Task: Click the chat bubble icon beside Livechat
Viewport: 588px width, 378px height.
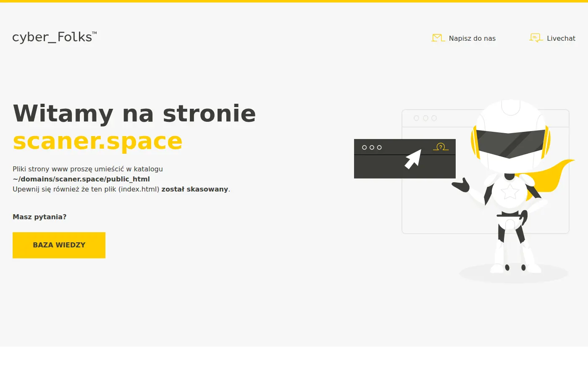Action: 536,38
